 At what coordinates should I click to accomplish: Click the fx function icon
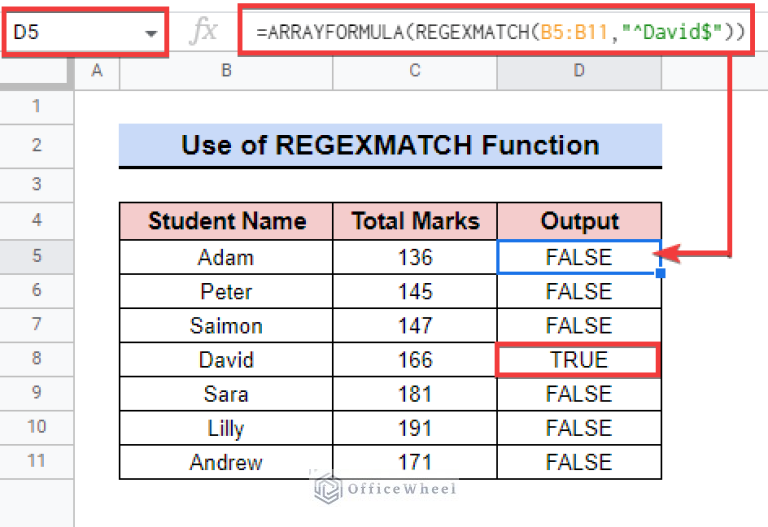point(204,32)
